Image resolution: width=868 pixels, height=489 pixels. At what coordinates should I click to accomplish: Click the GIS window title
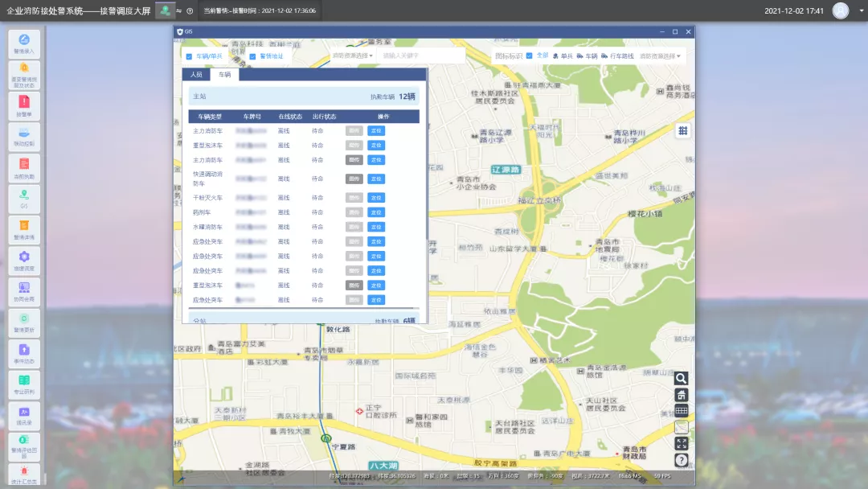point(189,32)
